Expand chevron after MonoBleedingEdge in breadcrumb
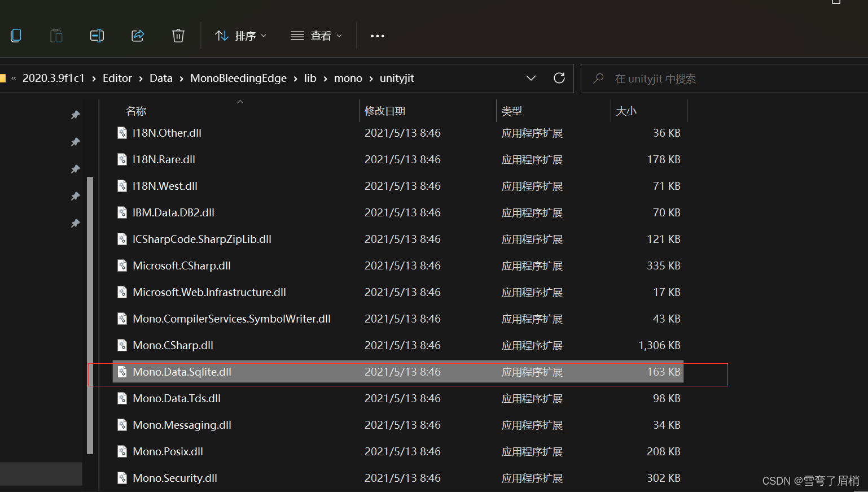868x492 pixels. point(295,79)
